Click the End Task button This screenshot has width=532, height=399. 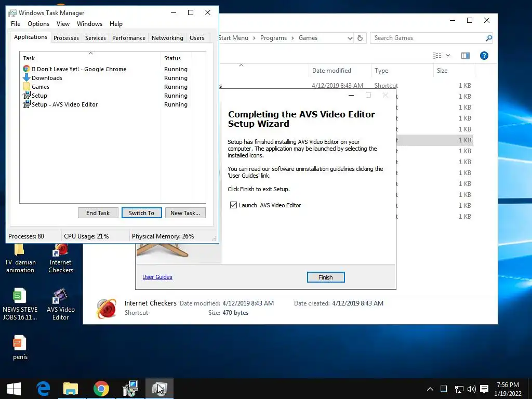tap(98, 212)
